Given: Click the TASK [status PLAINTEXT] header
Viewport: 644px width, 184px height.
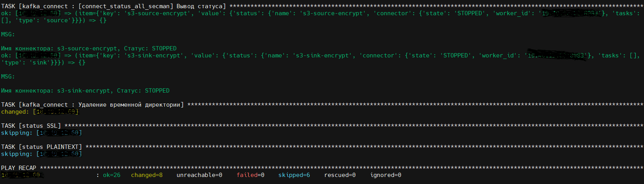Looking at the screenshot, I should [42, 147].
